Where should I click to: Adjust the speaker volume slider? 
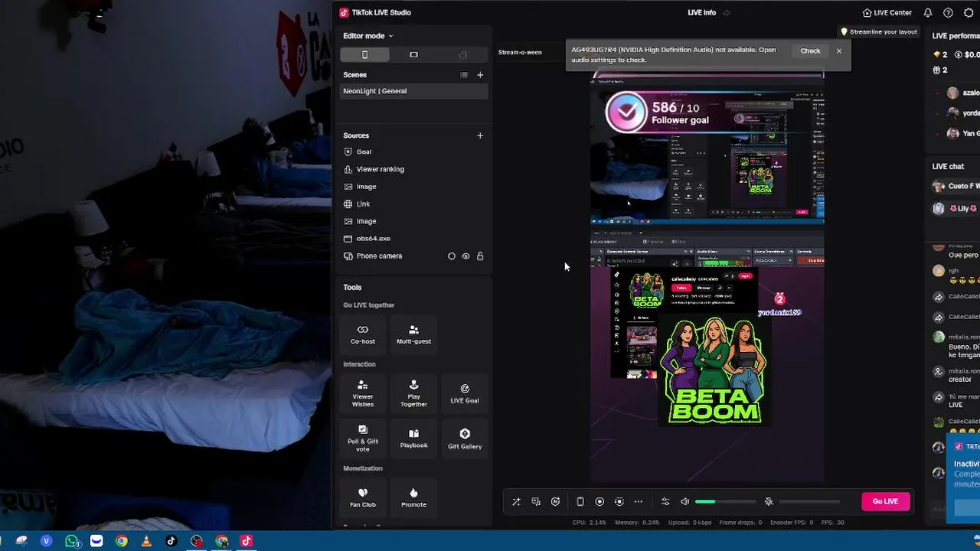726,502
